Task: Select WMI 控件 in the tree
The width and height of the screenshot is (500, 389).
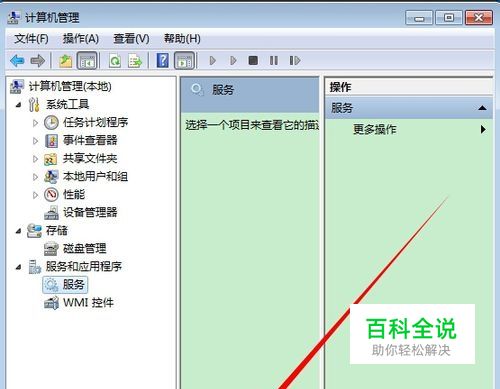Action: pyautogui.click(x=88, y=303)
